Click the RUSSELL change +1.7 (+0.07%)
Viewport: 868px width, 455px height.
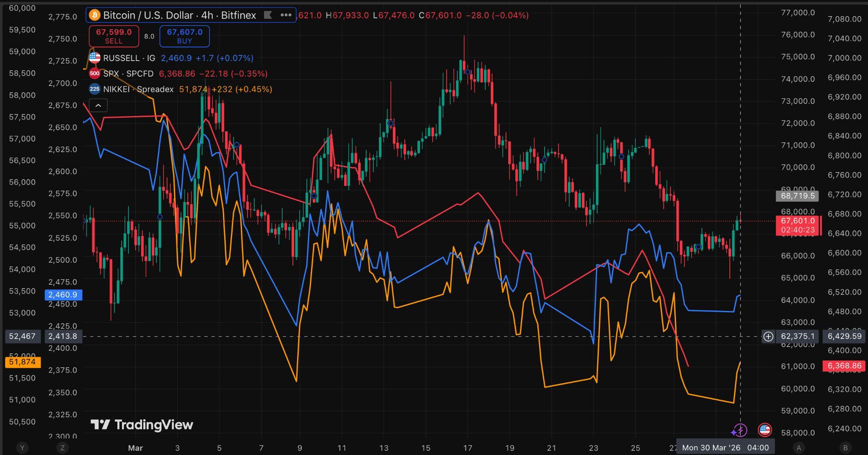coord(224,58)
